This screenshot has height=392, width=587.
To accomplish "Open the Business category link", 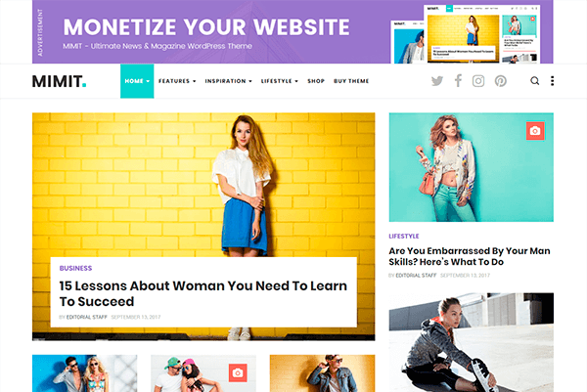I will pyautogui.click(x=75, y=268).
